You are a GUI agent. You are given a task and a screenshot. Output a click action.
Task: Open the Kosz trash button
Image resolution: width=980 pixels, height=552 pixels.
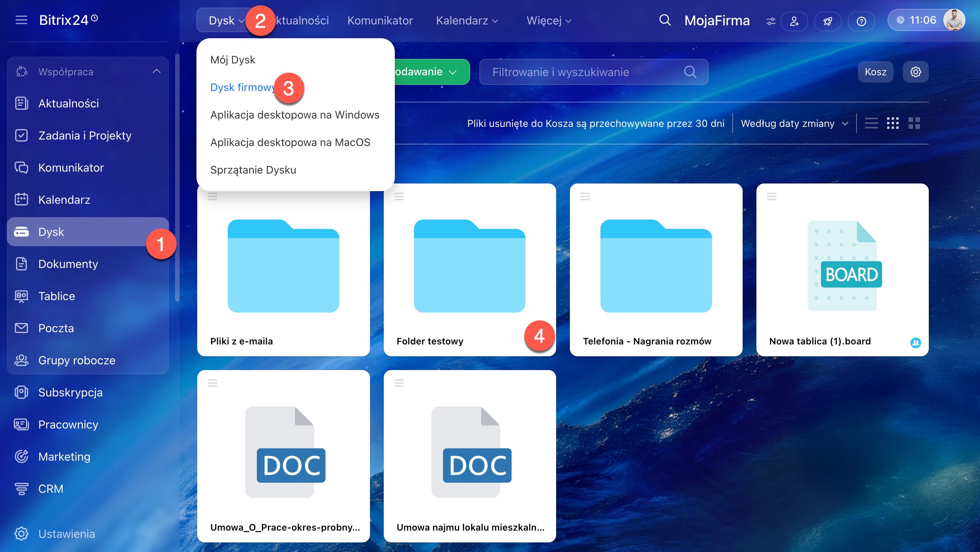pos(875,72)
